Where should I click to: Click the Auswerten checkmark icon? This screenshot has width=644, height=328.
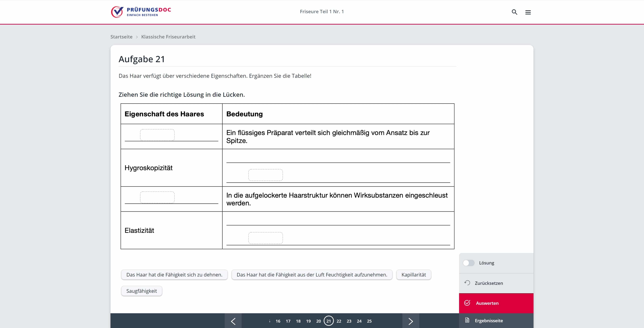467,303
